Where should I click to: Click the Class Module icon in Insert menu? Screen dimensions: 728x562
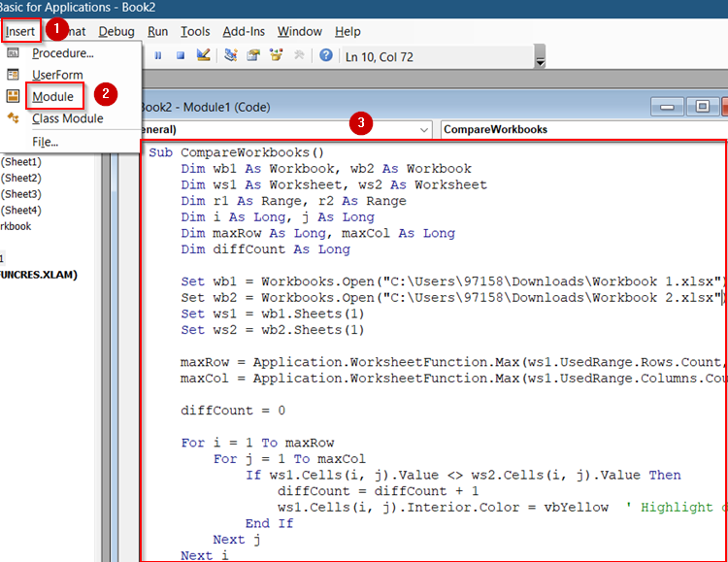[x=13, y=118]
